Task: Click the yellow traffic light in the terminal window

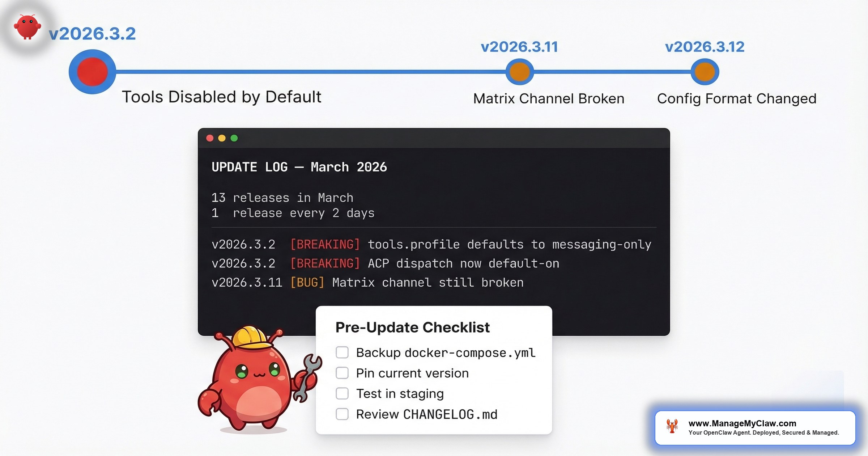Action: [221, 138]
